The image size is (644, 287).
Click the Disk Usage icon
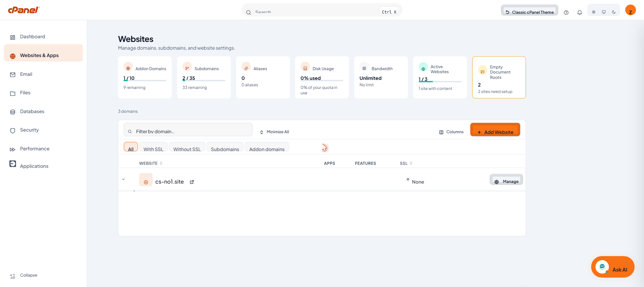(x=305, y=66)
